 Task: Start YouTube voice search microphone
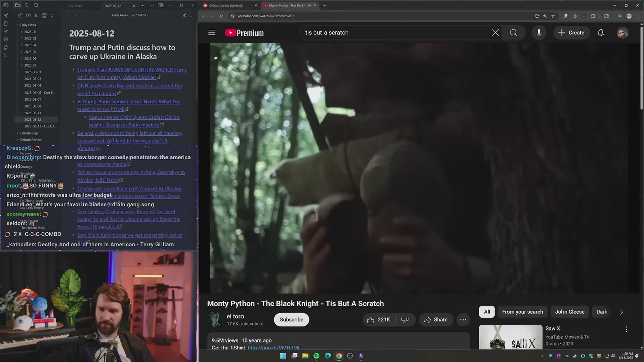[x=539, y=33]
